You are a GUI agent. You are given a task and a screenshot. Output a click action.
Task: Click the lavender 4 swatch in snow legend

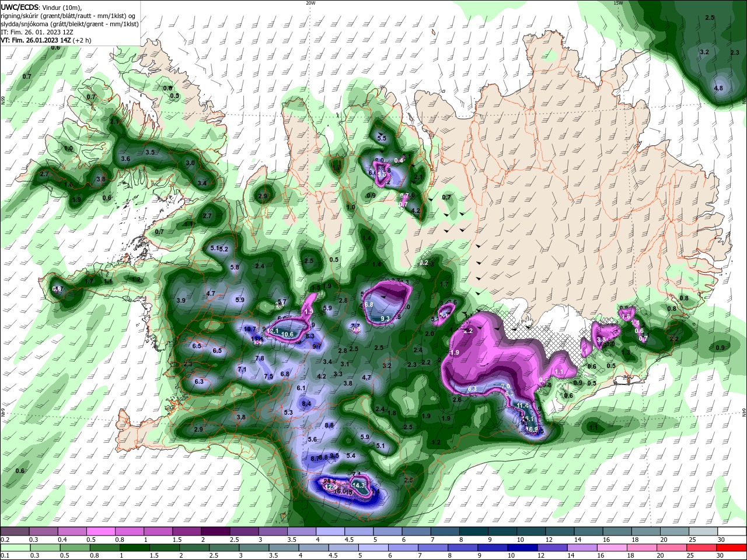click(330, 531)
